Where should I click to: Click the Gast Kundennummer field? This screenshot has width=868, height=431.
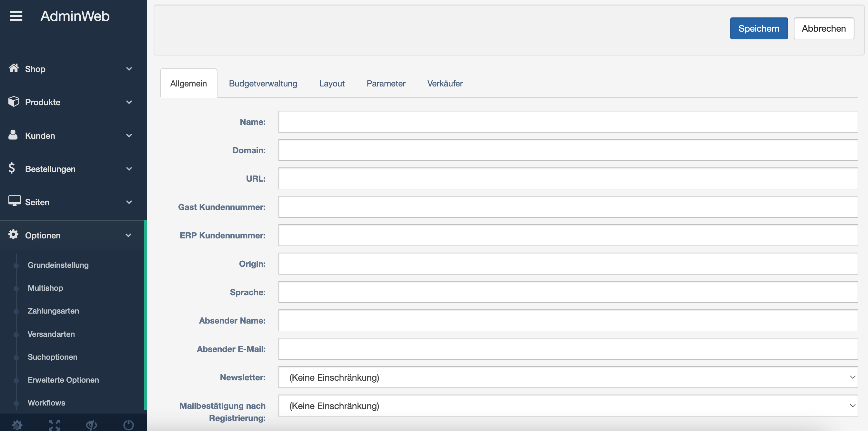coord(568,207)
